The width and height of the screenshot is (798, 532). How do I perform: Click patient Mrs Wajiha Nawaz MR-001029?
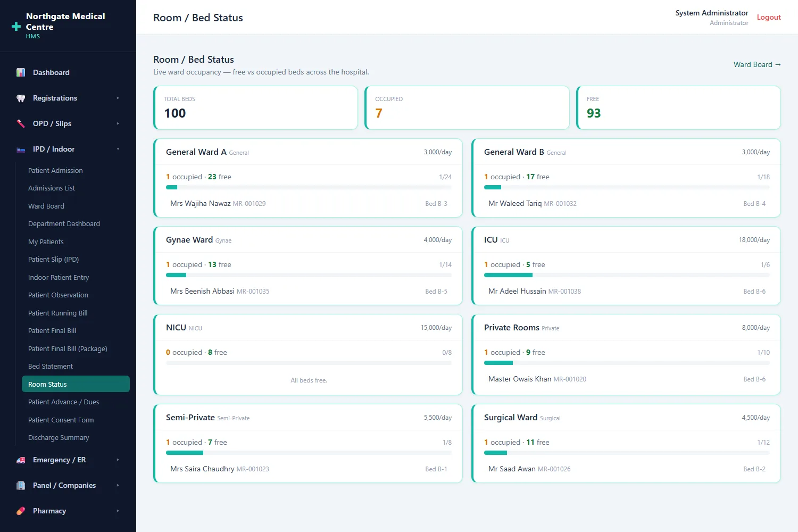coord(218,203)
